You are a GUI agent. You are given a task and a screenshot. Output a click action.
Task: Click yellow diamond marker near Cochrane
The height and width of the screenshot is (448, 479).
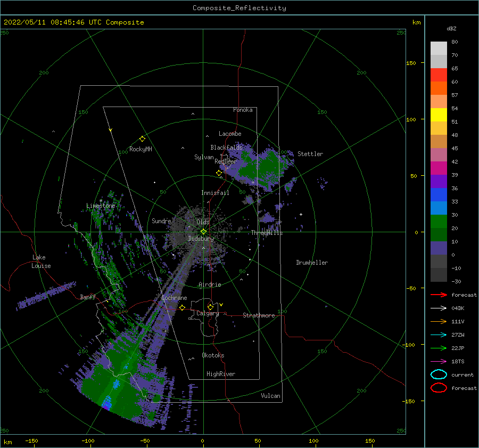(183, 308)
